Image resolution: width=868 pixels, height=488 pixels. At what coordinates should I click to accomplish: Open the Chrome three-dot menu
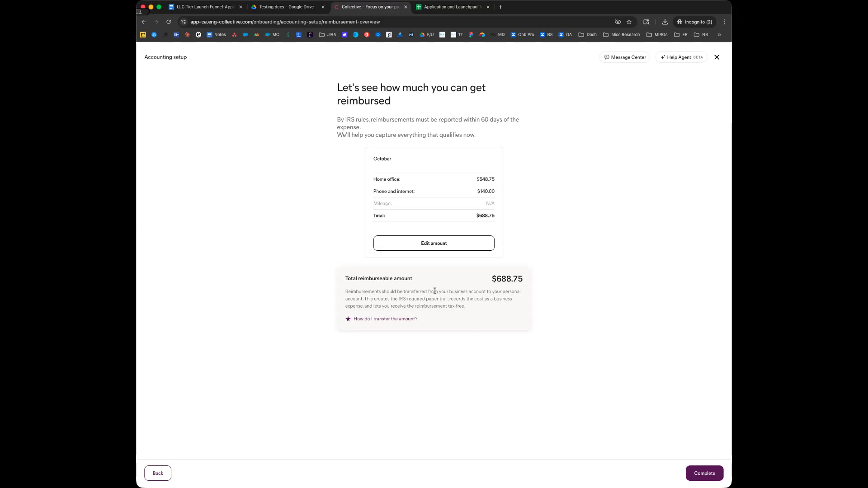click(724, 22)
